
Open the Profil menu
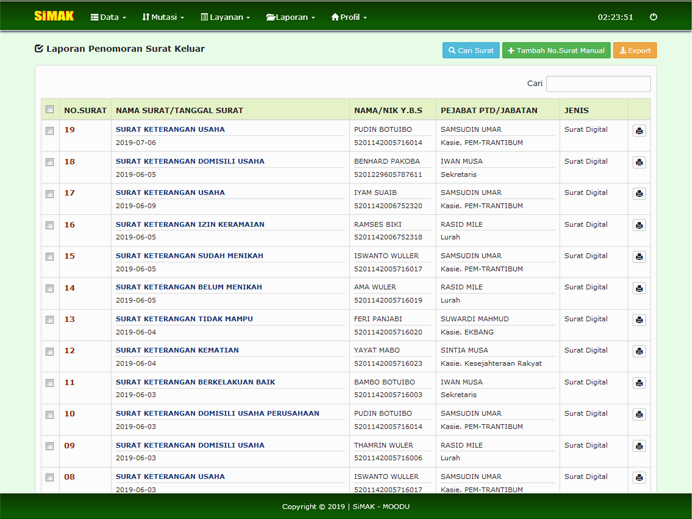pos(349,17)
